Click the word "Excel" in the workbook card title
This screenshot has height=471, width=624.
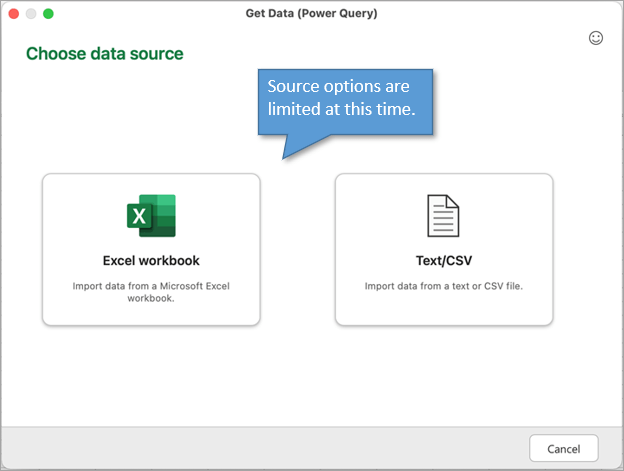120,261
